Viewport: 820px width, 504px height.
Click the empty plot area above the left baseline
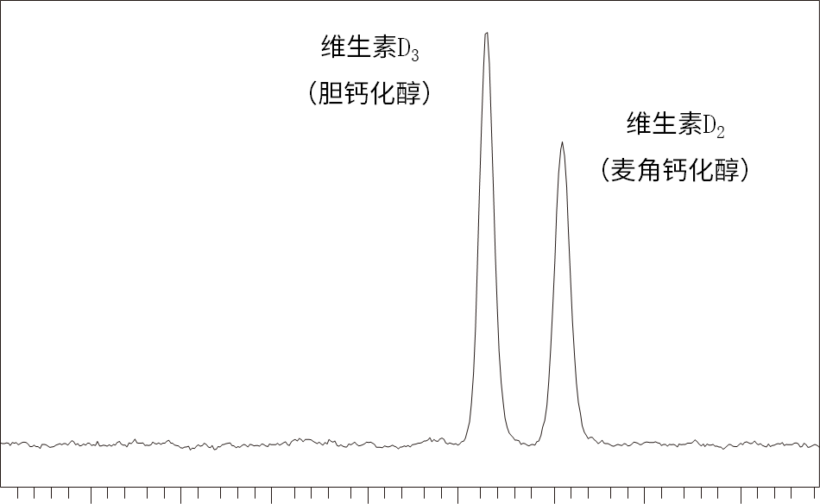173,259
